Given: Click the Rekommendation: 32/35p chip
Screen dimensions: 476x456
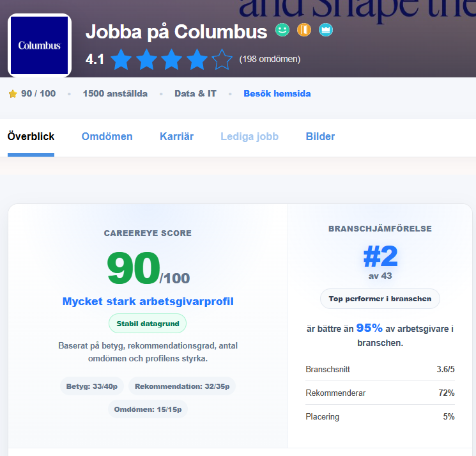Looking at the screenshot, I should [x=182, y=386].
